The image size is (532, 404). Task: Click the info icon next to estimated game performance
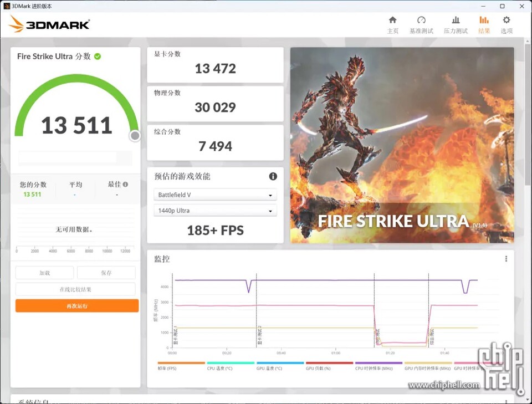(272, 176)
